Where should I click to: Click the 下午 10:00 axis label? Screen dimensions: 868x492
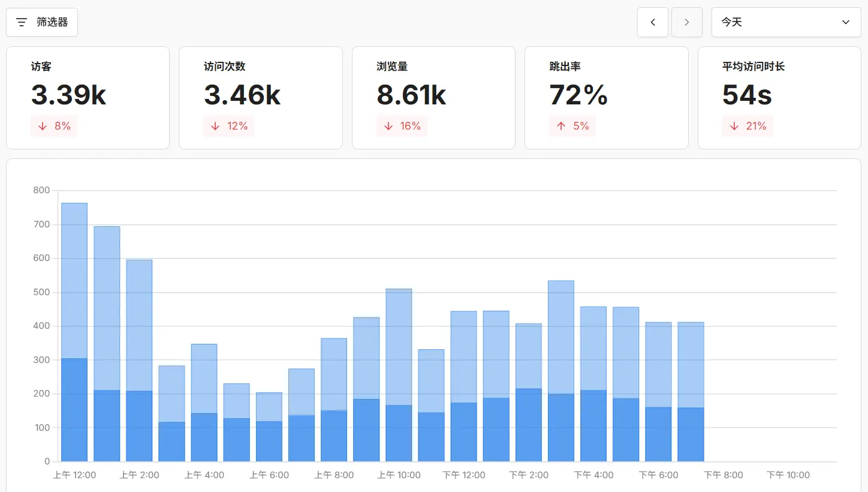click(x=788, y=475)
